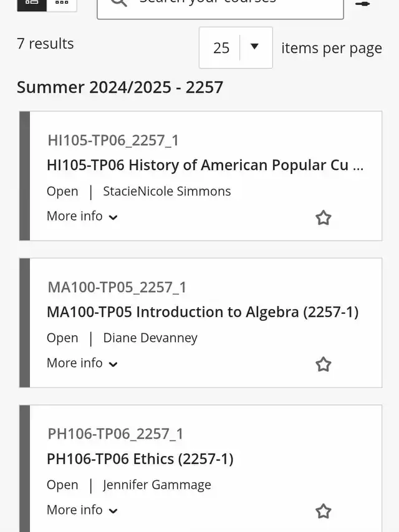Open HI105-TP06 History of American Popular Culture

(205, 165)
